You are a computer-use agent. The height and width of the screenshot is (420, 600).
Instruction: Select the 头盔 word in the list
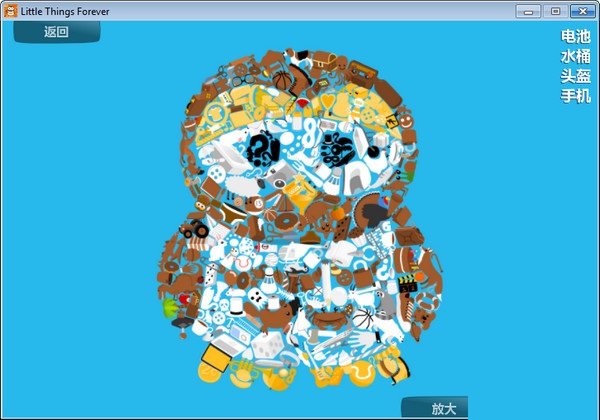click(x=576, y=76)
